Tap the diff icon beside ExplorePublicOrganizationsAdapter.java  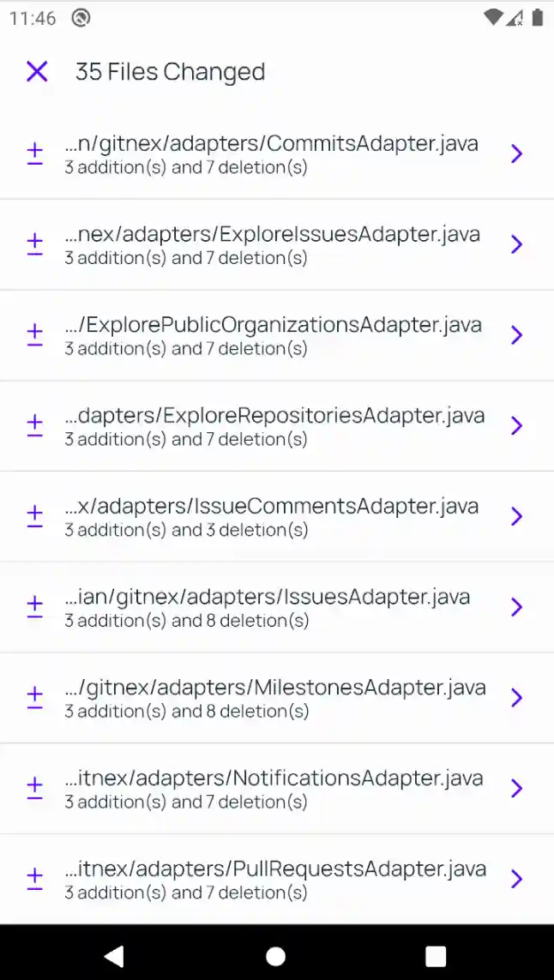coord(34,335)
